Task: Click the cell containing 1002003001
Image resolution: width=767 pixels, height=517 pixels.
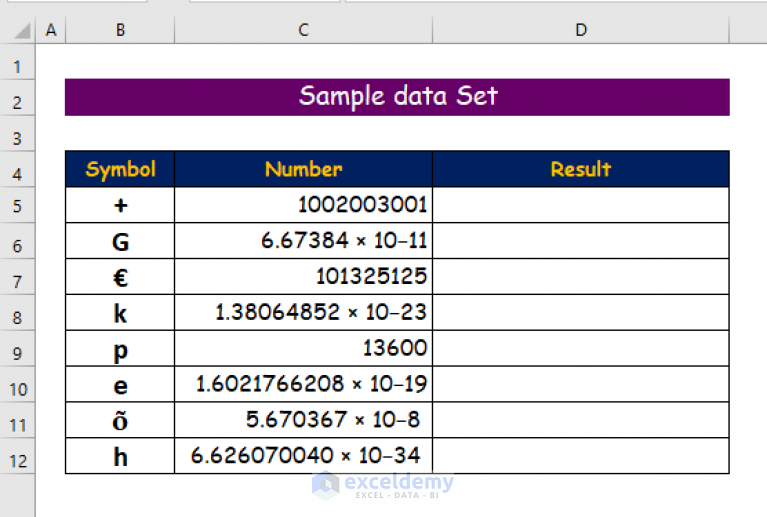Action: click(x=303, y=205)
